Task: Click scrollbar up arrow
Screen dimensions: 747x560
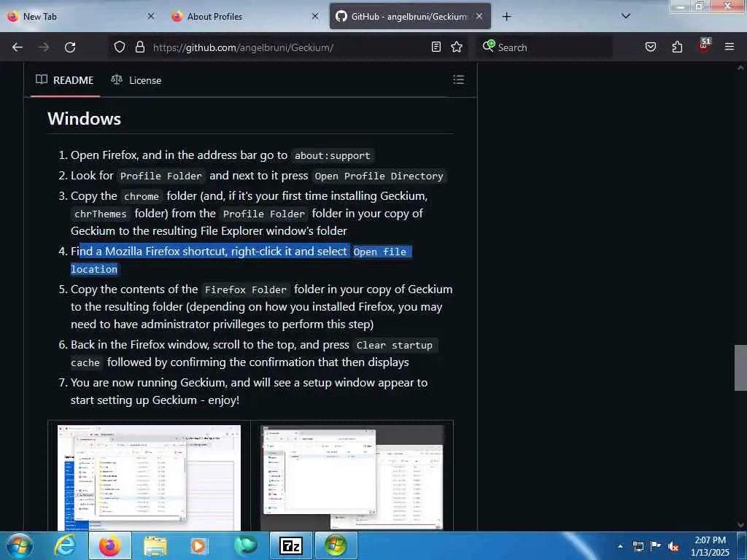Action: (740, 68)
